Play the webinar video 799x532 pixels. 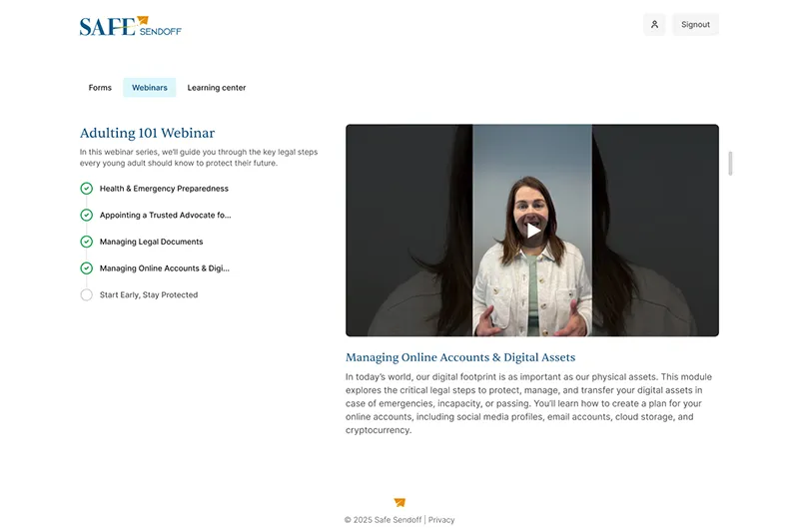click(x=532, y=231)
